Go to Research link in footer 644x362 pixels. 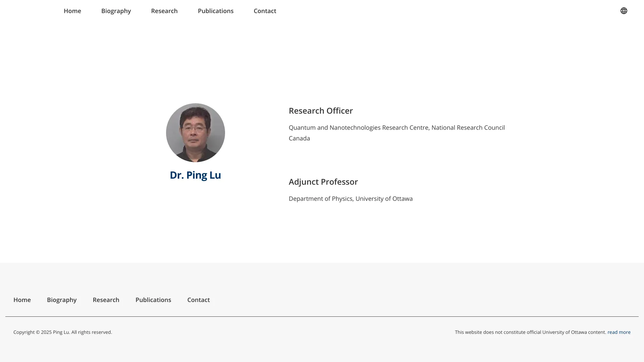coord(106,300)
